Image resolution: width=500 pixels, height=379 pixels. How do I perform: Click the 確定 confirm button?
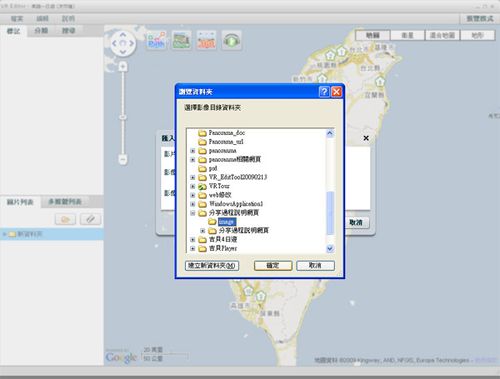[273, 265]
